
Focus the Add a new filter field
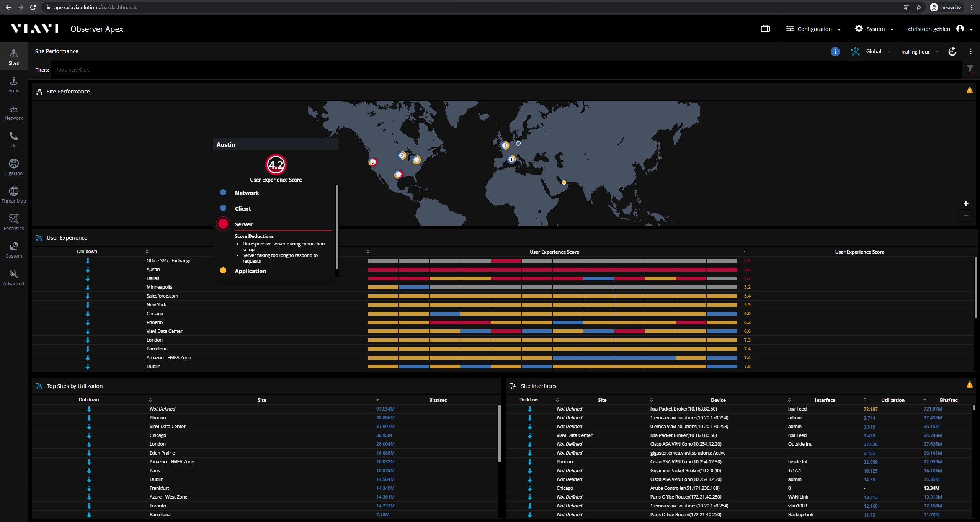[x=505, y=70]
